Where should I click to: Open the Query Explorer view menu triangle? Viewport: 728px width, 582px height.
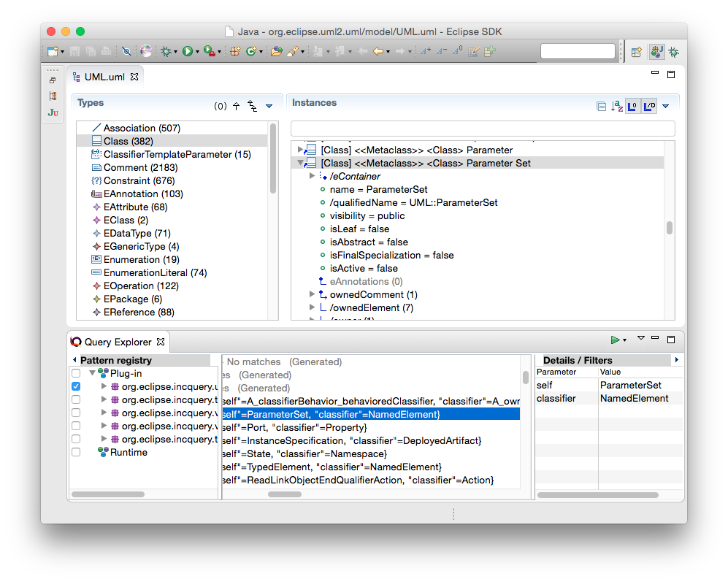[641, 338]
